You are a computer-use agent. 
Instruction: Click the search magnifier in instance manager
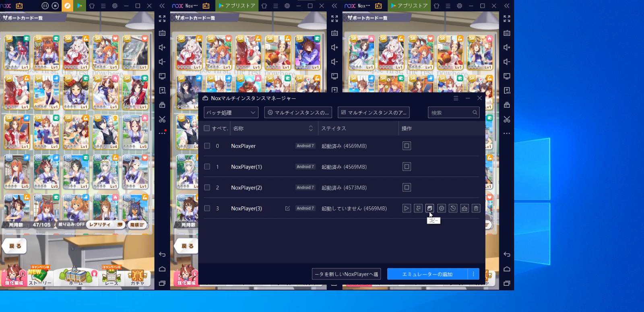coord(475,113)
